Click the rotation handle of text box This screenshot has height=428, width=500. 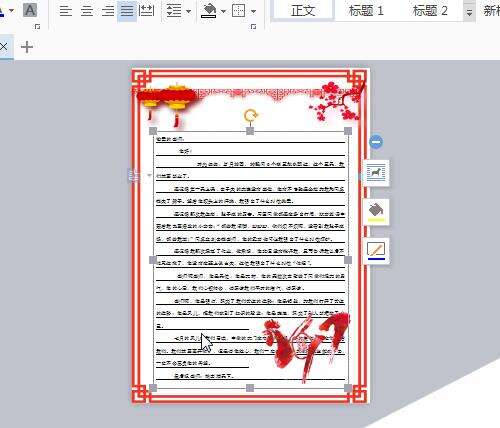250,115
